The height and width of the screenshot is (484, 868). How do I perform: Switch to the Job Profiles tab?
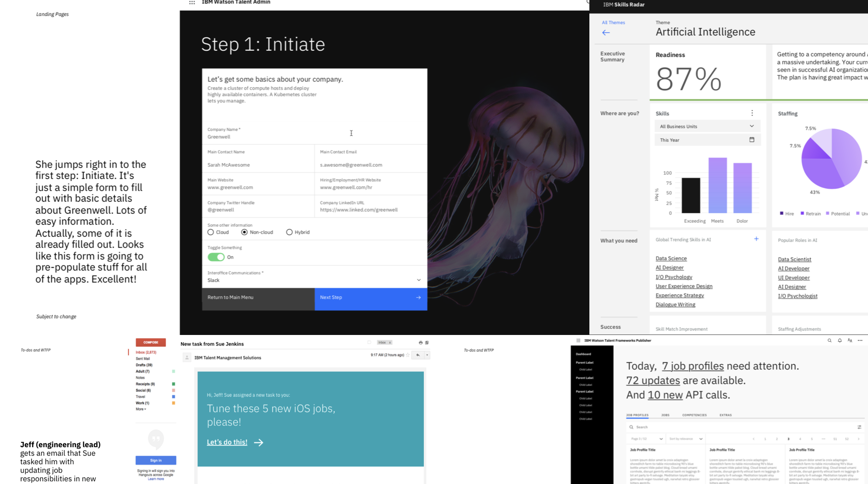637,415
